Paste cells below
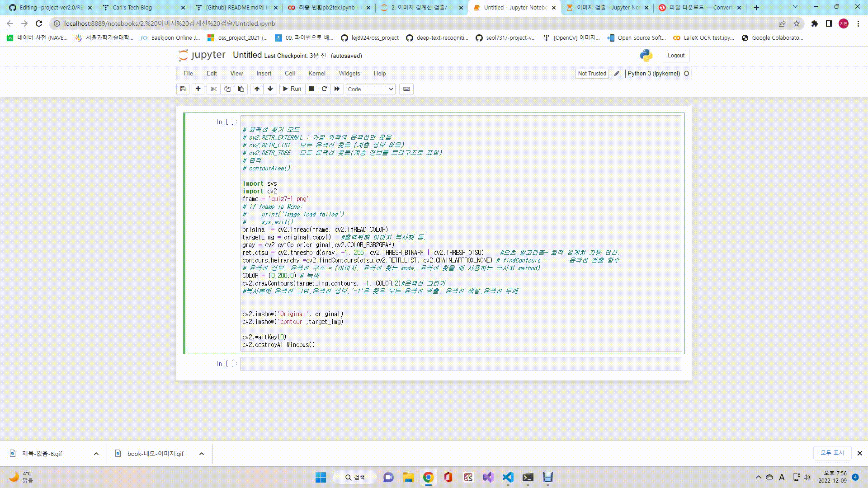The image size is (868, 488). point(241,89)
